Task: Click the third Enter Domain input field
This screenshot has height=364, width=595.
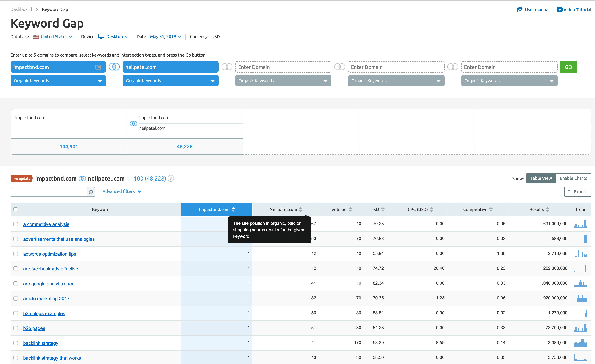Action: tap(283, 67)
